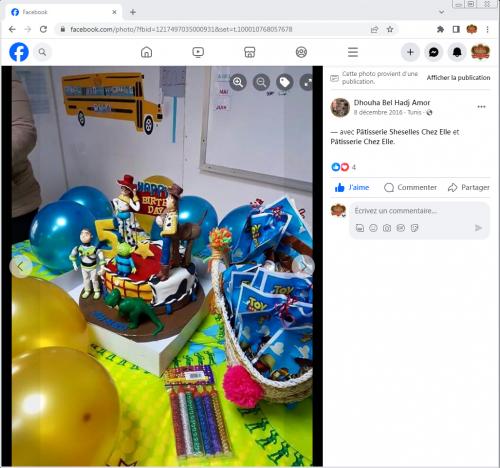Click the commenter's profile avatar by the comment box
This screenshot has height=468, width=500.
338,211
